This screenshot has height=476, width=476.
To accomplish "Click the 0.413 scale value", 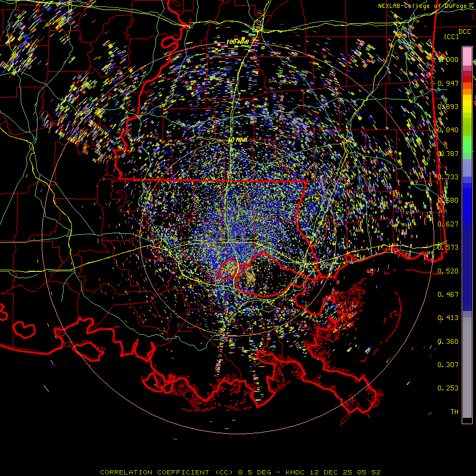I will (448, 318).
